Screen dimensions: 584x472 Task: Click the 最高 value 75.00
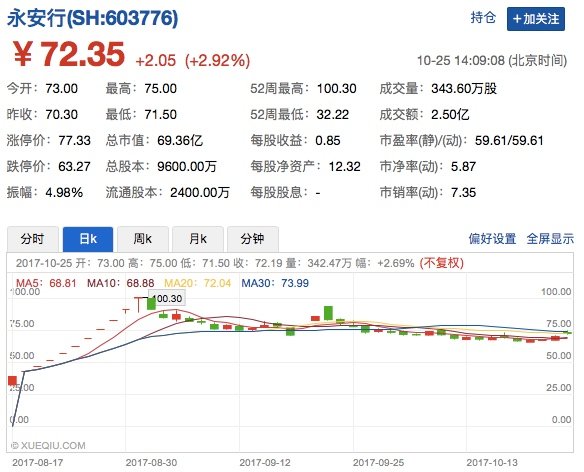[x=161, y=89]
